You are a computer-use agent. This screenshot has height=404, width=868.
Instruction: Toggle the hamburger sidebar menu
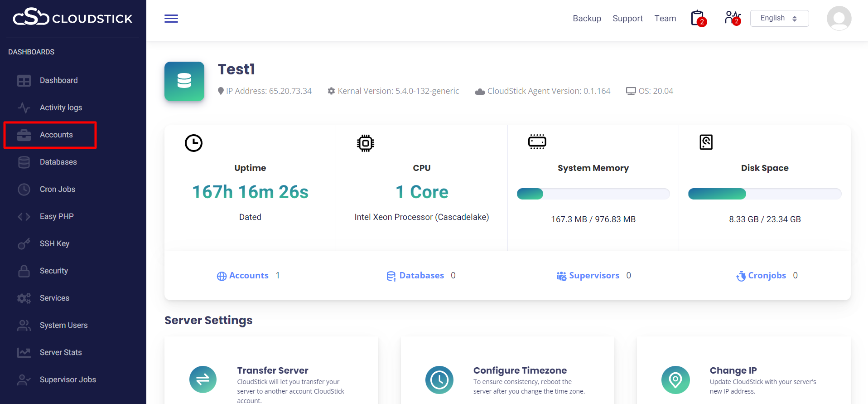click(171, 19)
